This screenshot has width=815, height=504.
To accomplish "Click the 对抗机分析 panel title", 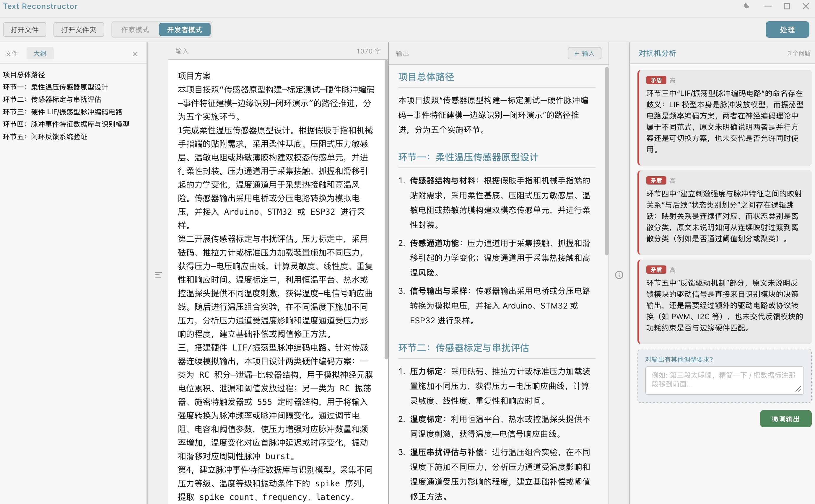I will pyautogui.click(x=657, y=53).
